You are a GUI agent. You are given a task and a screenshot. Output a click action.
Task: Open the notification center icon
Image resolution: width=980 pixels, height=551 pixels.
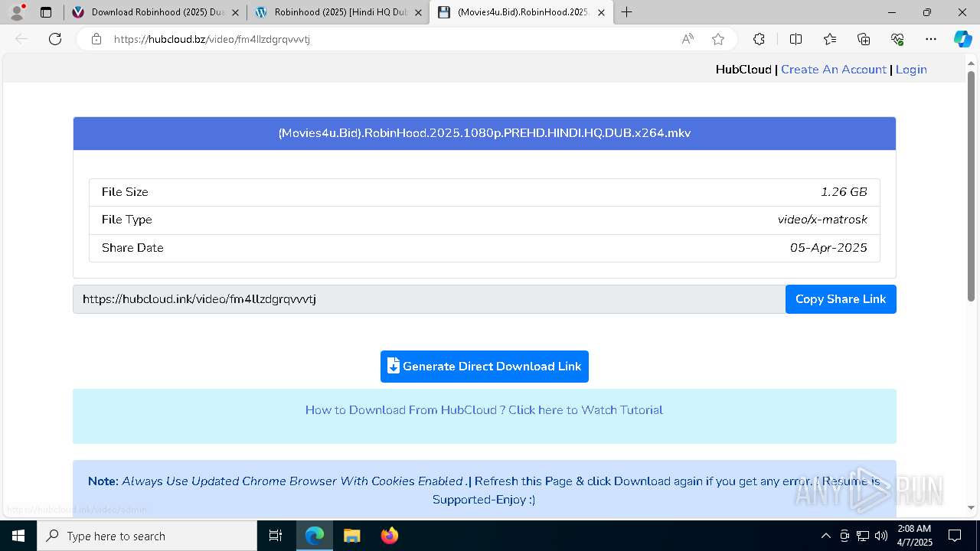pos(955,536)
